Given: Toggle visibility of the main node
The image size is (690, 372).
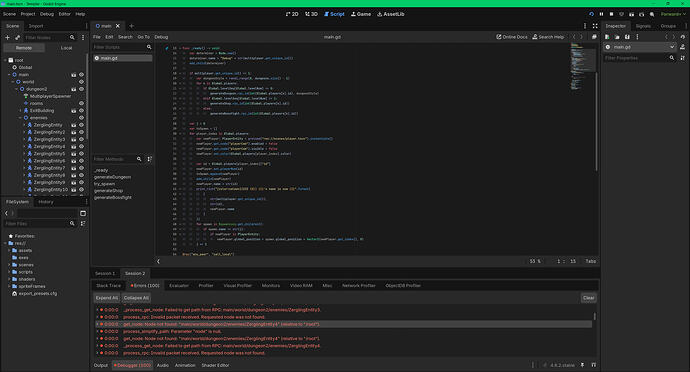Looking at the screenshot, I should [x=81, y=75].
